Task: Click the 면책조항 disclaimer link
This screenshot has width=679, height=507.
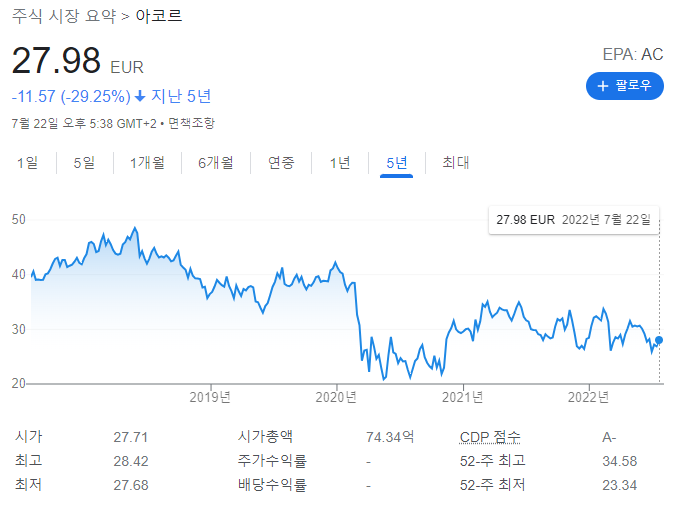Action: click(191, 123)
